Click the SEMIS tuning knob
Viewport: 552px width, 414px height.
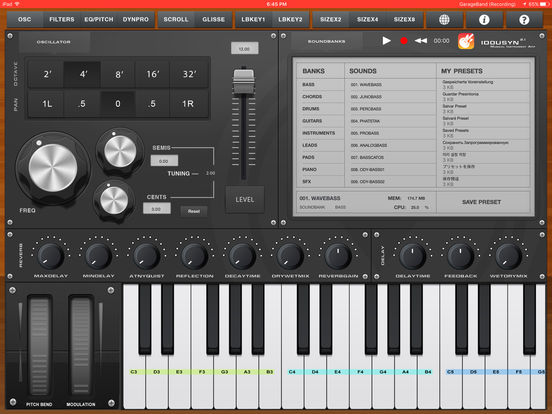tap(120, 151)
